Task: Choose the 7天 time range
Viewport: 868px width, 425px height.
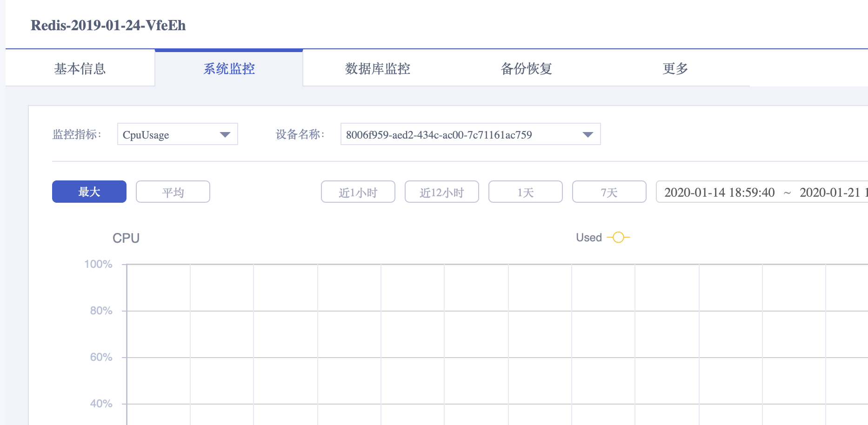Action: coord(609,192)
